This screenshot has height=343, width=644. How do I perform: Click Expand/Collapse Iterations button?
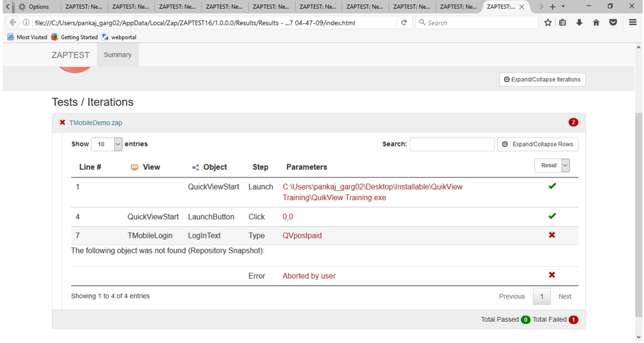[x=542, y=79]
